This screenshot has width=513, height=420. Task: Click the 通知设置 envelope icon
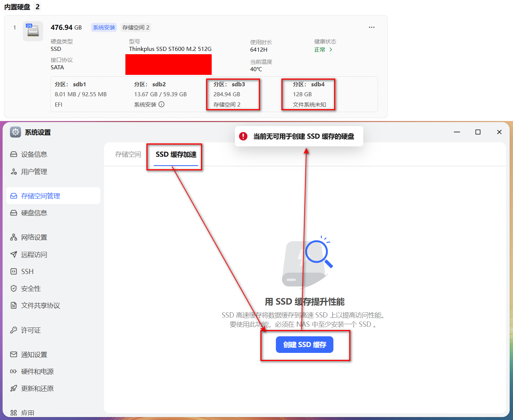(x=14, y=354)
